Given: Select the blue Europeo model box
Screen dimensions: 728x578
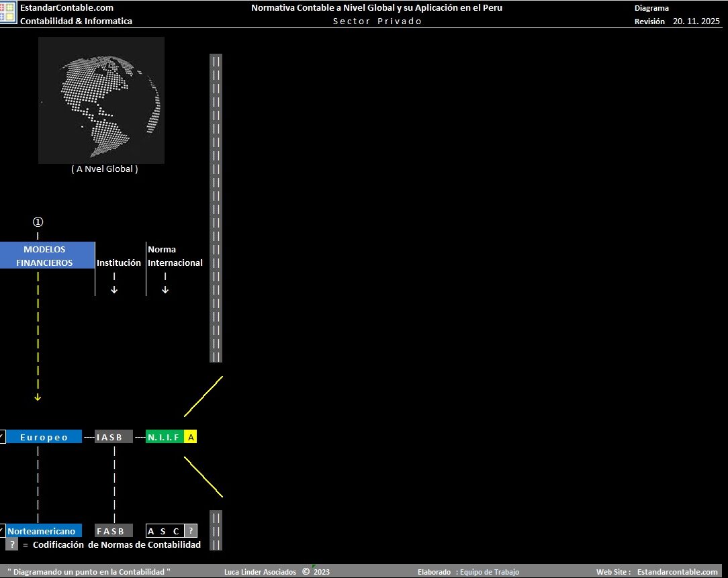Looking at the screenshot, I should click(44, 437).
